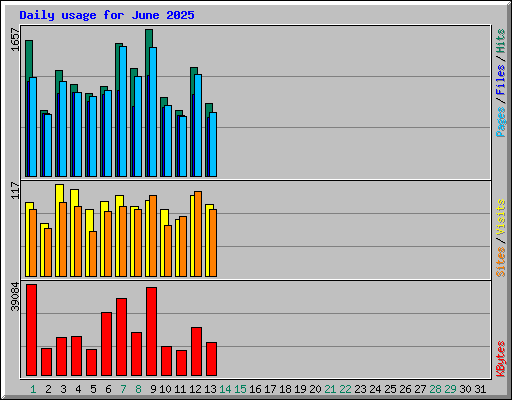The image size is (512, 400).
Task: Click day 12 on the x-axis
Action: (x=195, y=389)
